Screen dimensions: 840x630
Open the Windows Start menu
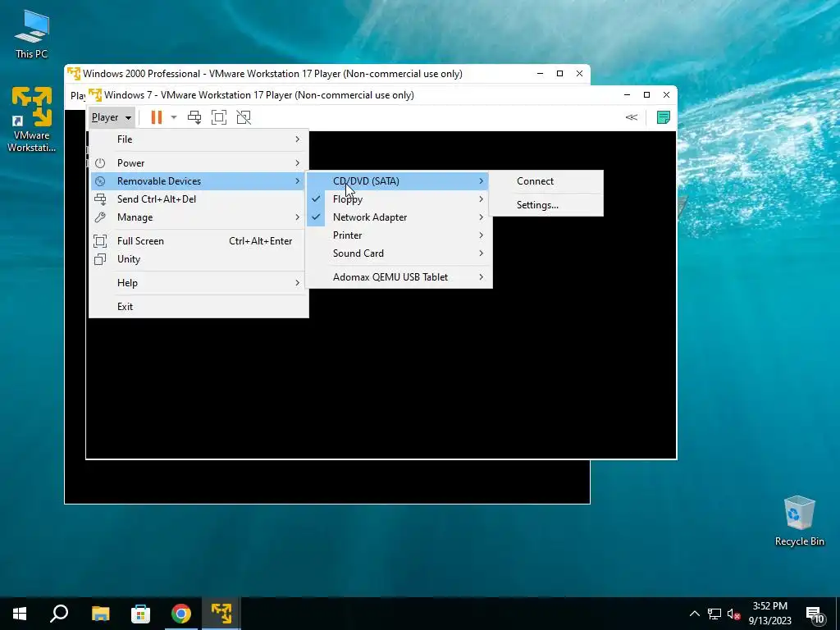20,614
